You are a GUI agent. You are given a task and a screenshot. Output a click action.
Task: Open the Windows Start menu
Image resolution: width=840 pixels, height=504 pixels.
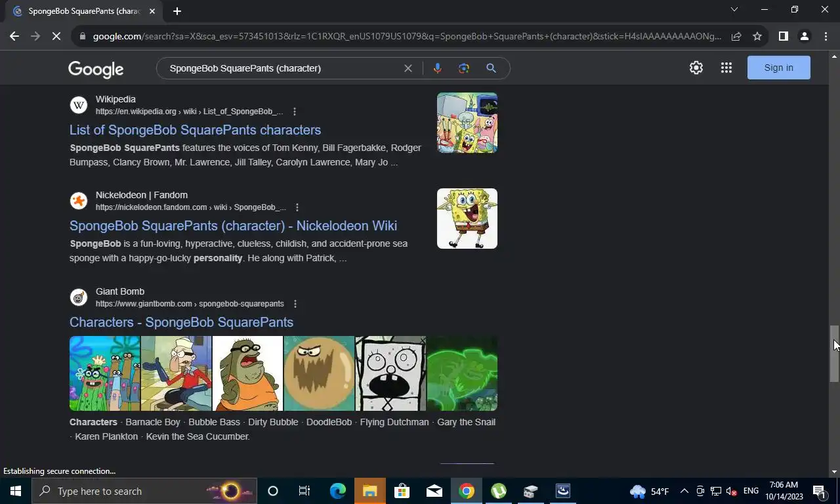[x=16, y=491]
